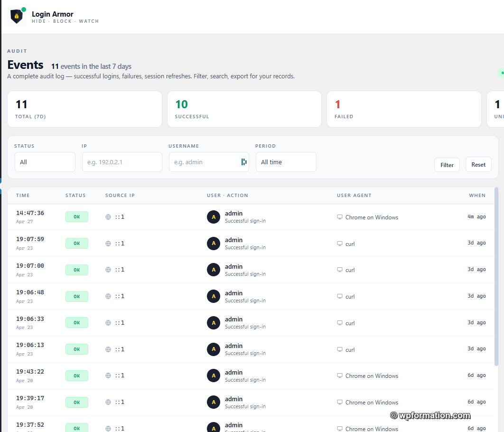Click the WHEN column header
The image size is (504, 432).
(x=477, y=196)
